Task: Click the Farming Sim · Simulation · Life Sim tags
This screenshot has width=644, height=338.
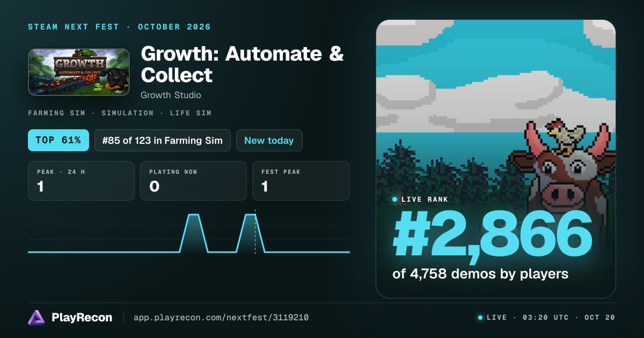Action: click(119, 113)
